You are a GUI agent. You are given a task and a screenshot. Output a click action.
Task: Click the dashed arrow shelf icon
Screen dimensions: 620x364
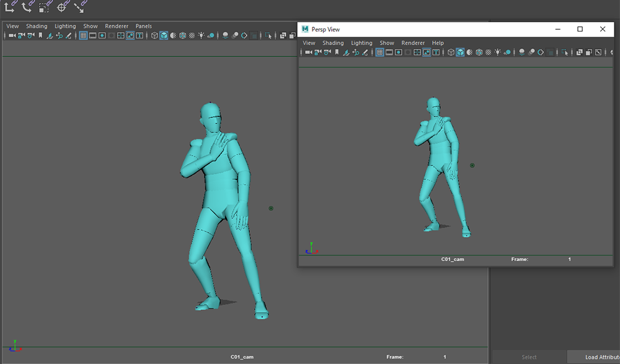pyautogui.click(x=79, y=7)
